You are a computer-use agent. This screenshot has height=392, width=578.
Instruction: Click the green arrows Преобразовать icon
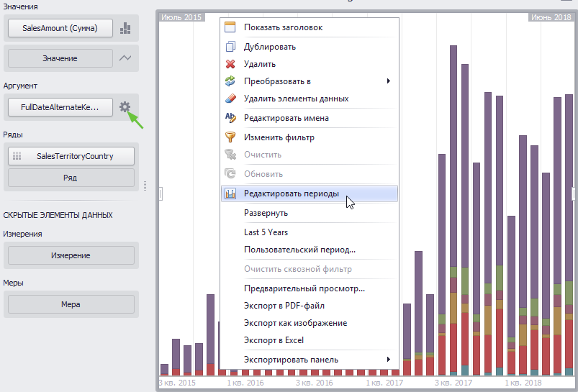click(x=230, y=81)
